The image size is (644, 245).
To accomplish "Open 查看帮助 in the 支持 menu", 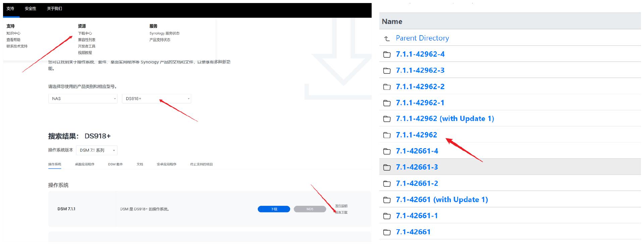I will pos(13,40).
